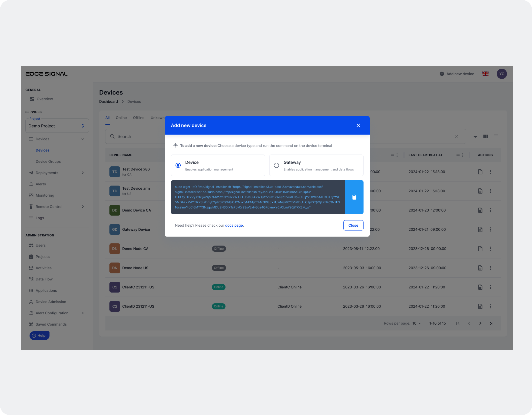Select the Gateway radio option

click(276, 165)
